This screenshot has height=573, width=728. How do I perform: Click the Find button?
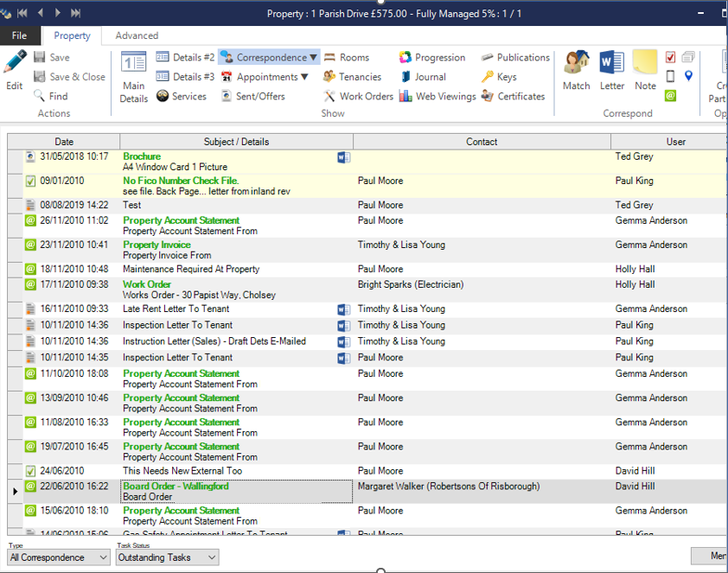pos(51,96)
